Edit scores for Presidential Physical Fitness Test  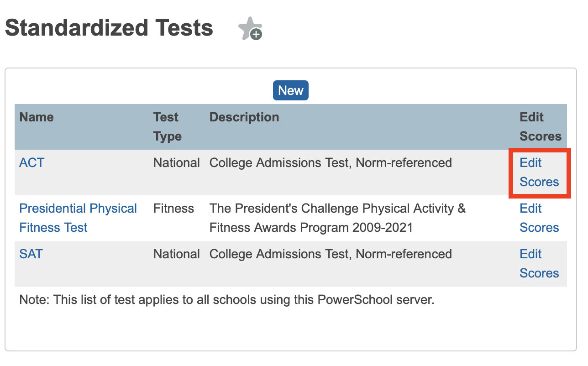539,218
